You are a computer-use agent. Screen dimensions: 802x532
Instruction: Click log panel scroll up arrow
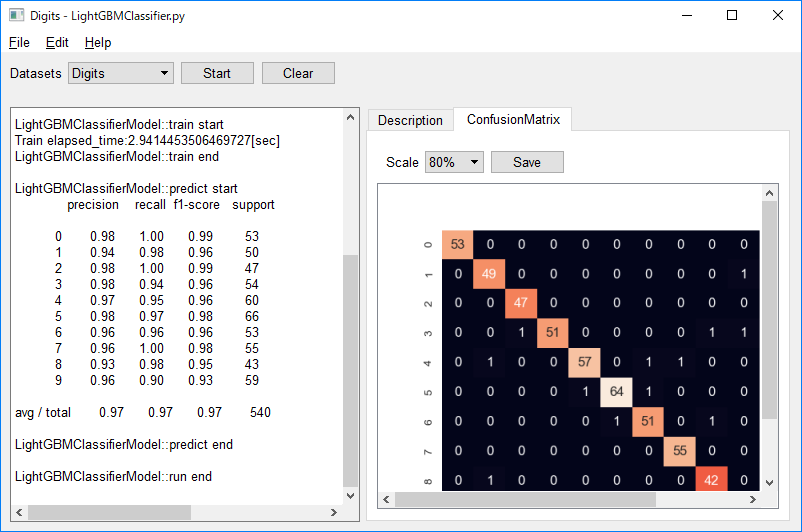tap(350, 117)
